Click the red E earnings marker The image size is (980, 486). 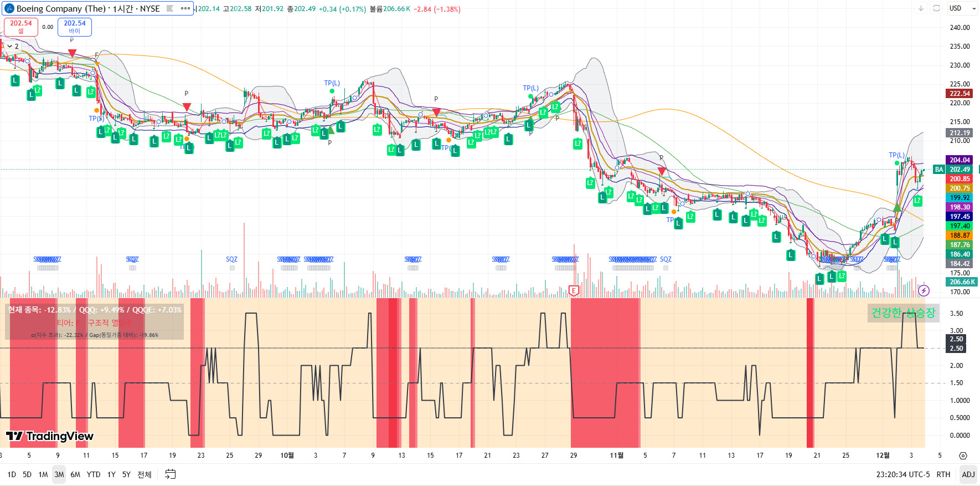point(574,290)
